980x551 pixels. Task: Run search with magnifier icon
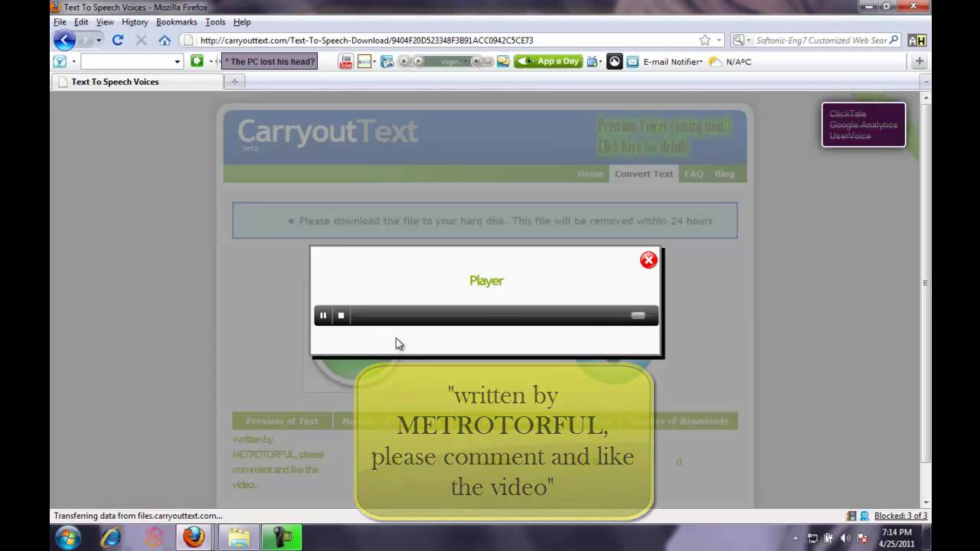click(x=893, y=41)
